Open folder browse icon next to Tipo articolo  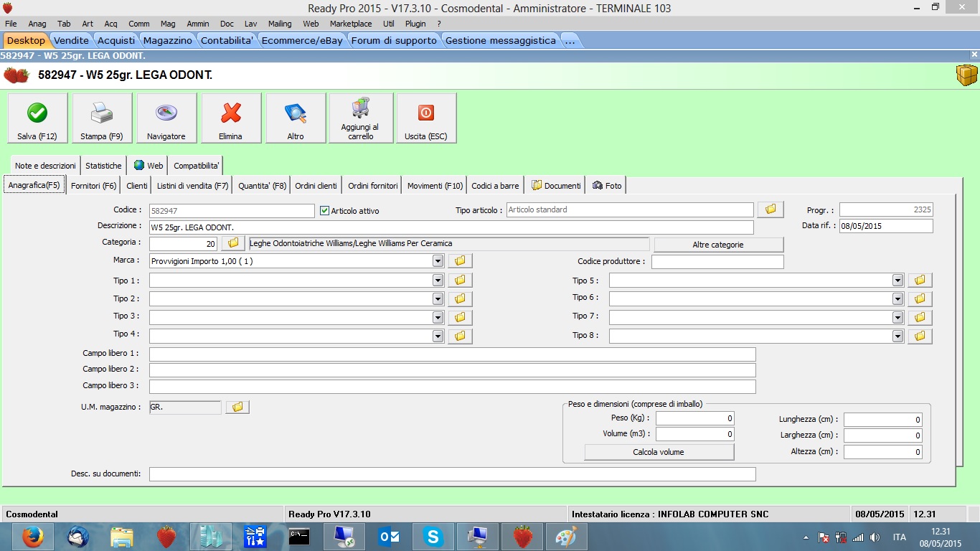pos(771,209)
